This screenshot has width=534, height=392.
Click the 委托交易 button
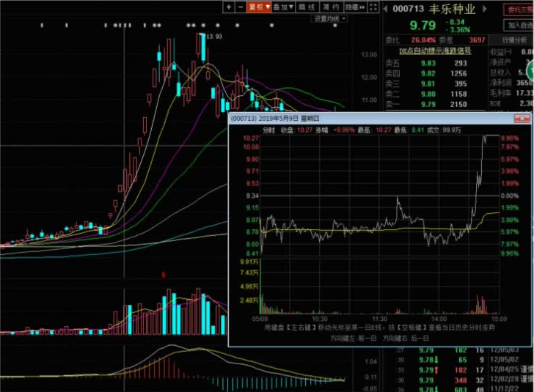click(x=519, y=10)
